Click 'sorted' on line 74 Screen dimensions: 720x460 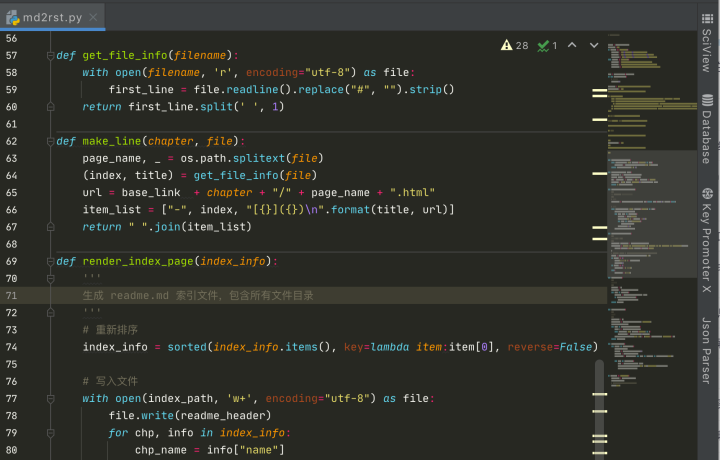pos(187,347)
